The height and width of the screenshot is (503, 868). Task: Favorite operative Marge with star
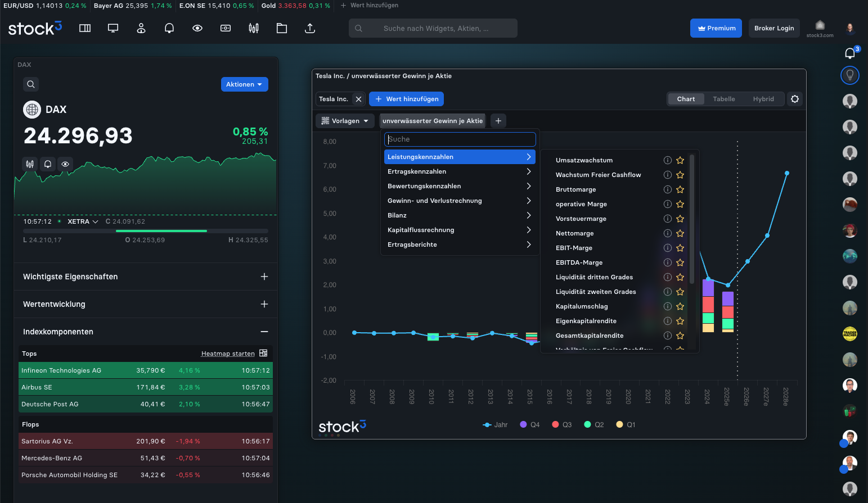(680, 204)
